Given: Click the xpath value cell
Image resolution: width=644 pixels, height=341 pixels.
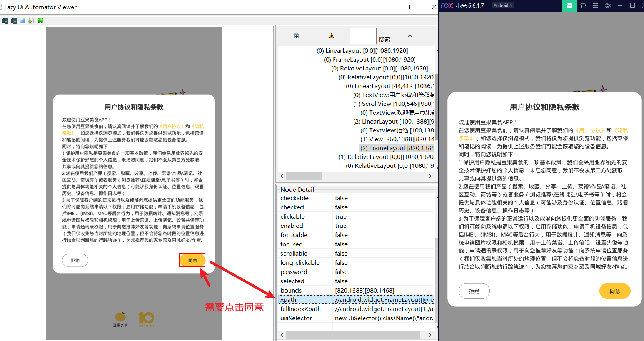Looking at the screenshot, I should tap(384, 299).
